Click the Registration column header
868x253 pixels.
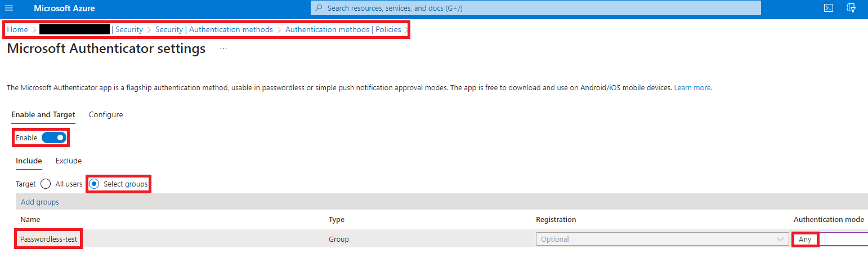coord(556,220)
